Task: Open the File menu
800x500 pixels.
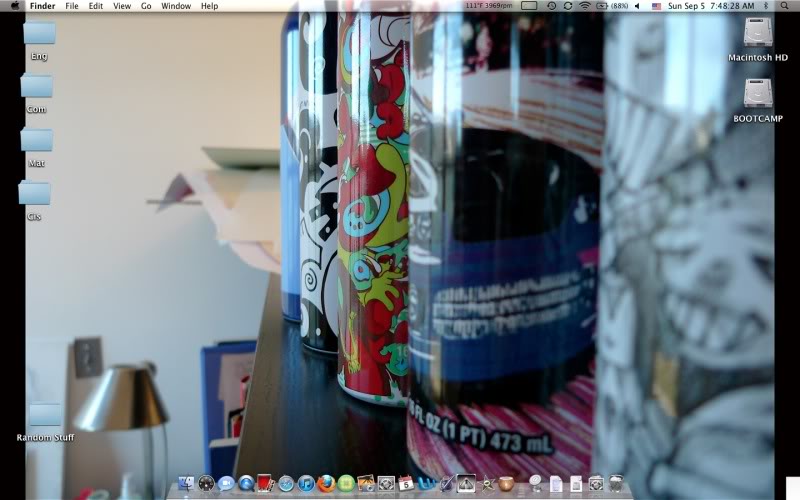Action: (71, 6)
